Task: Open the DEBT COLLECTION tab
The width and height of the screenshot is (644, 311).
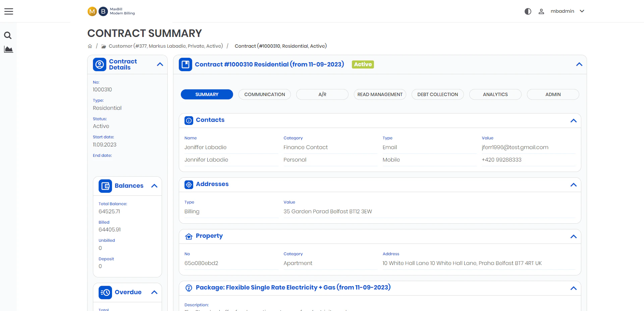Action: tap(437, 94)
